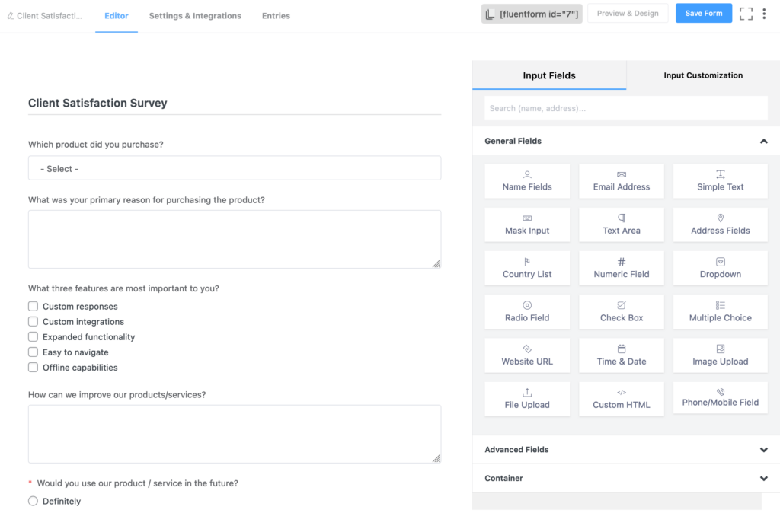Viewport: 780px width, 532px height.
Task: Add a Phone/Mobile Field
Action: (720, 398)
